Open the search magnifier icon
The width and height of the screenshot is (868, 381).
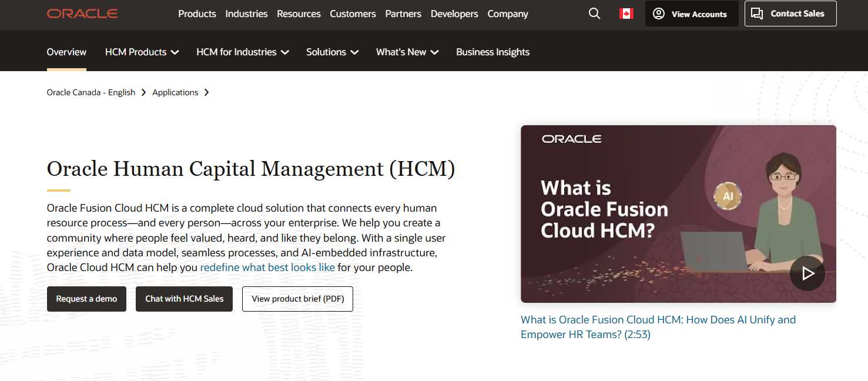click(x=594, y=13)
